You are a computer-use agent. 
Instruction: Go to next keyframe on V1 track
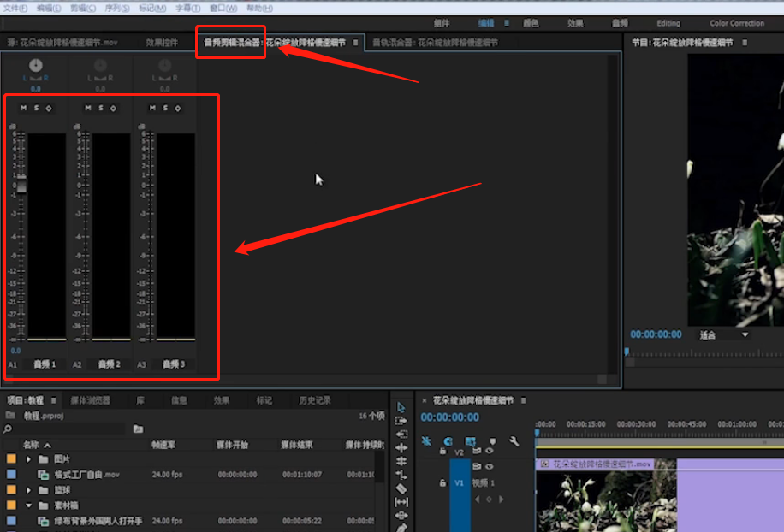pos(501,499)
